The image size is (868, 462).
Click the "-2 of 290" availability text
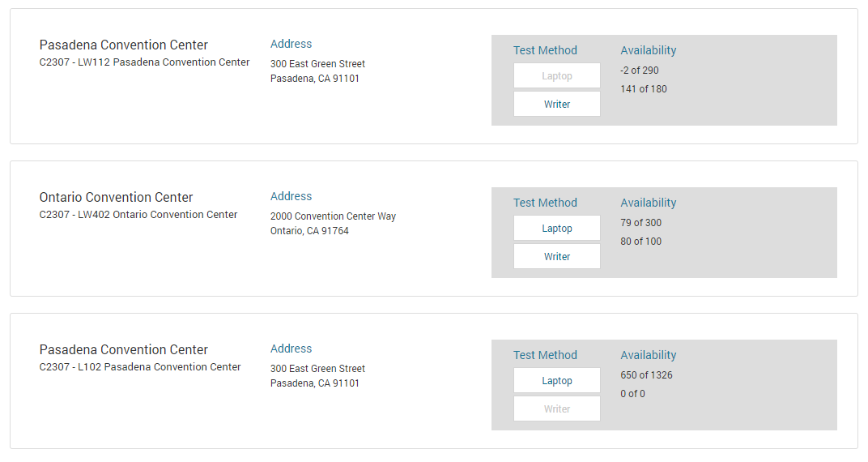pos(640,71)
